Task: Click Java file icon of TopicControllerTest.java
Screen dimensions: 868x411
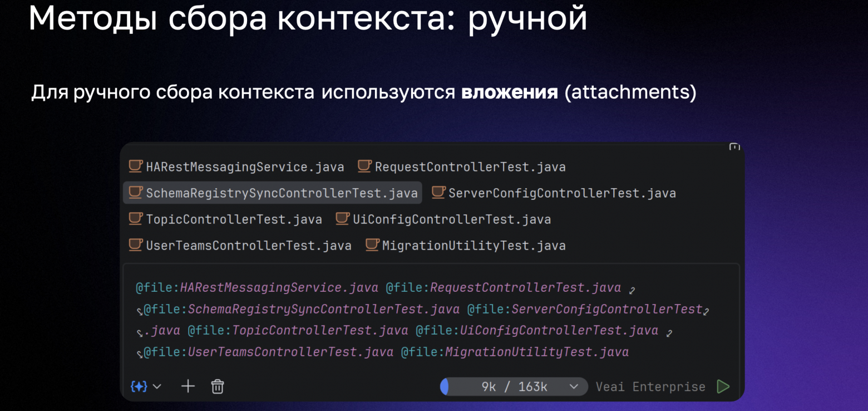Action: coord(135,218)
